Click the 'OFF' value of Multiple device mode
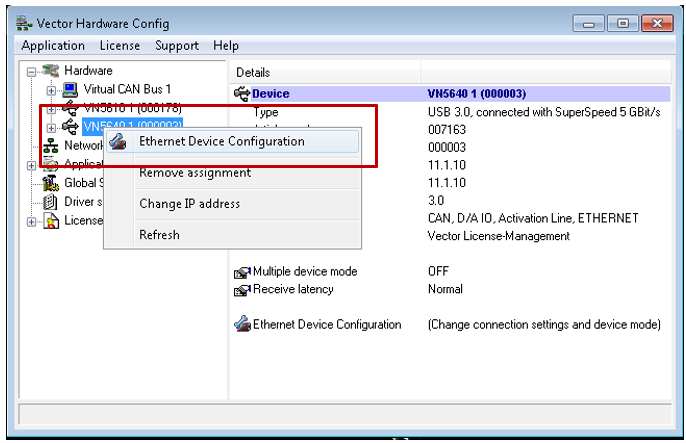The width and height of the screenshot is (686, 443). [438, 271]
